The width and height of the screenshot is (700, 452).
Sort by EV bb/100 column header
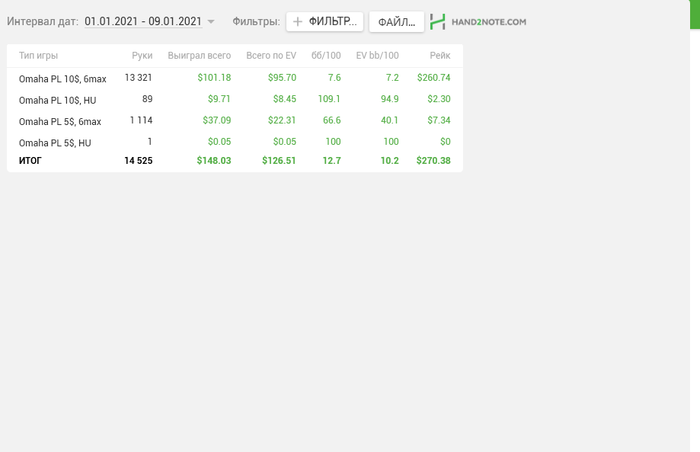point(377,55)
